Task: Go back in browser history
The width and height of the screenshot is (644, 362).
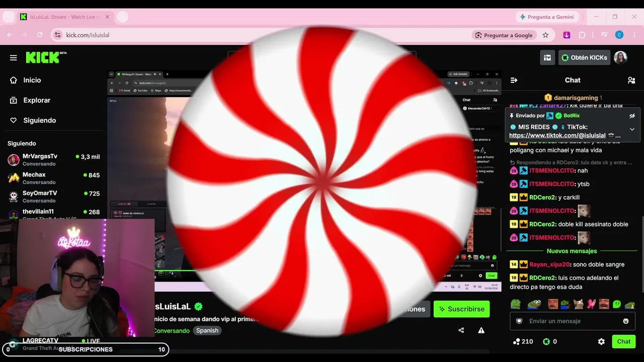Action: (10, 35)
